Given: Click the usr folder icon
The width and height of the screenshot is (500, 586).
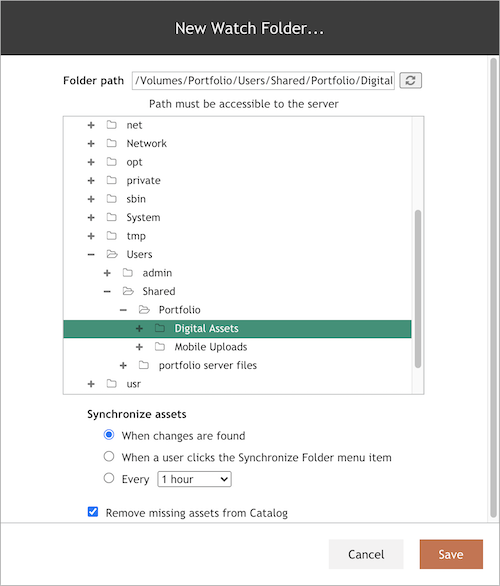Looking at the screenshot, I should coord(111,383).
